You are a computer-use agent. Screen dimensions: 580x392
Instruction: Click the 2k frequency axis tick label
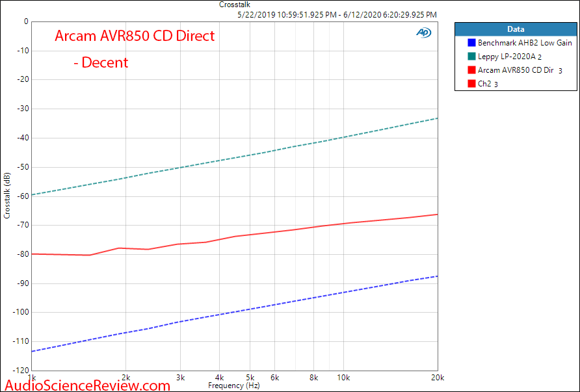125,378
